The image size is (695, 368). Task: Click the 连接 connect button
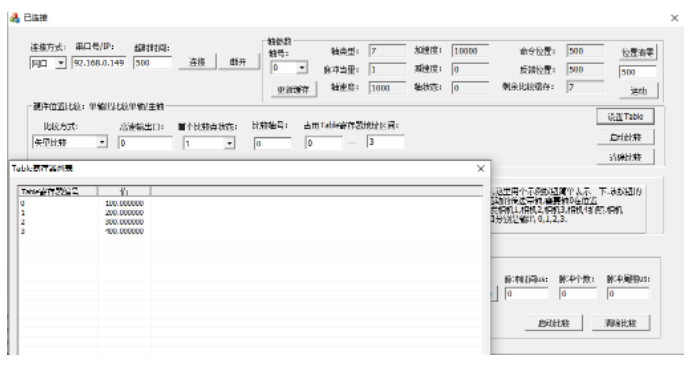[197, 62]
